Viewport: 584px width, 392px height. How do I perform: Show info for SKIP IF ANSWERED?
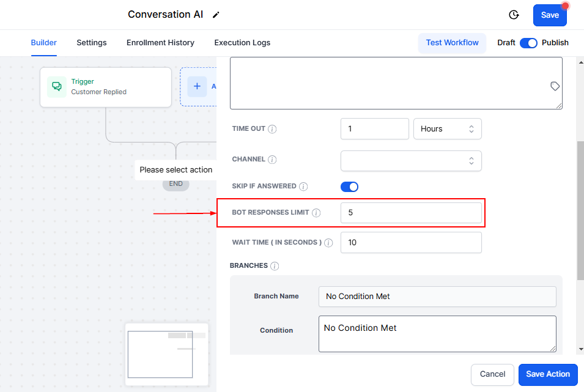[x=303, y=187]
